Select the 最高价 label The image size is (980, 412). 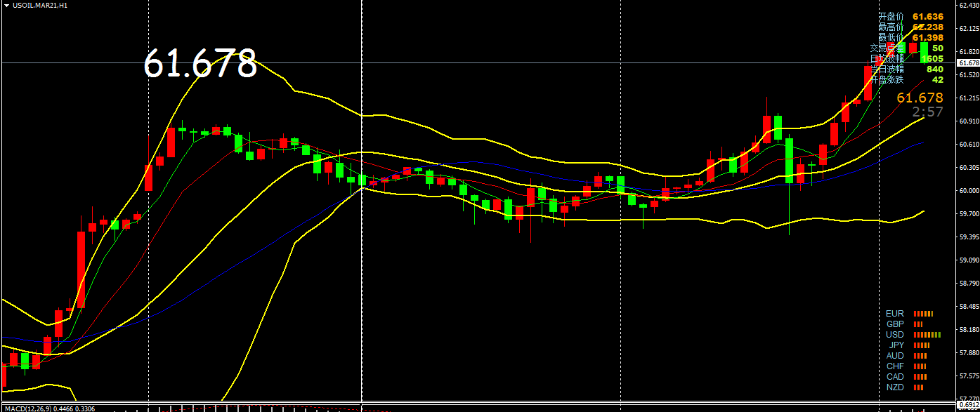click(x=891, y=27)
